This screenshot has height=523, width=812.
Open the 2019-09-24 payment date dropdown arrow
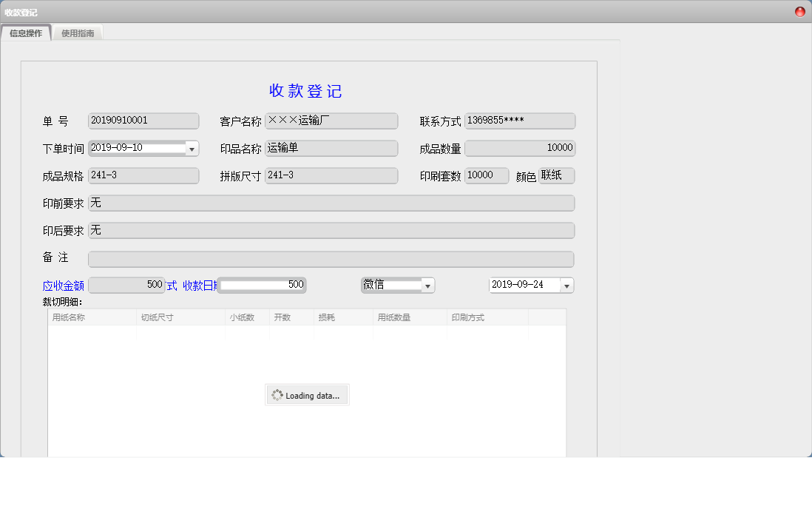[x=566, y=286]
